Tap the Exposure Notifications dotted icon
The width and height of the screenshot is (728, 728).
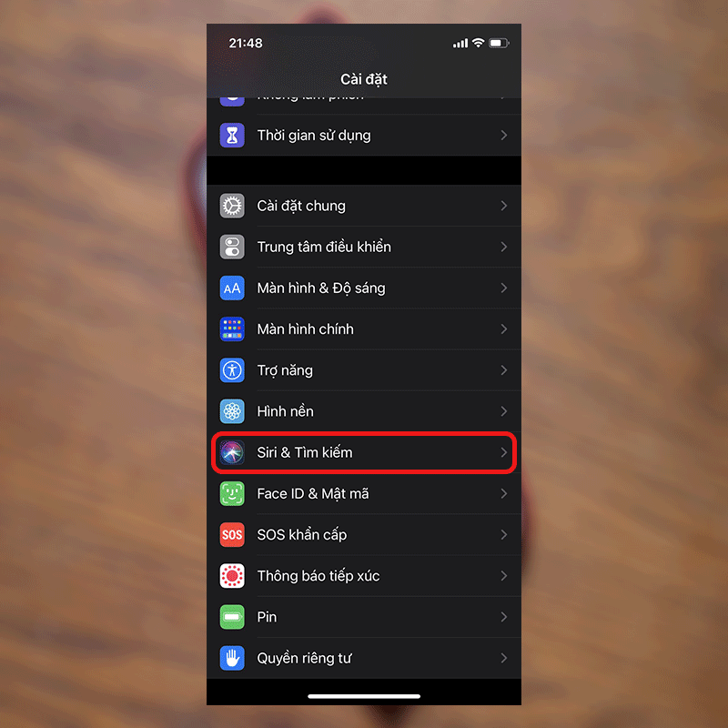(232, 576)
